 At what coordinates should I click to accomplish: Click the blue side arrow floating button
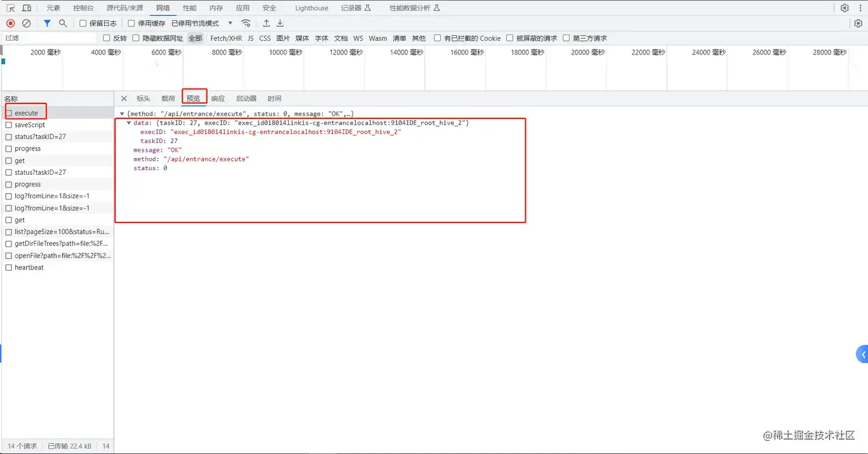[862, 355]
